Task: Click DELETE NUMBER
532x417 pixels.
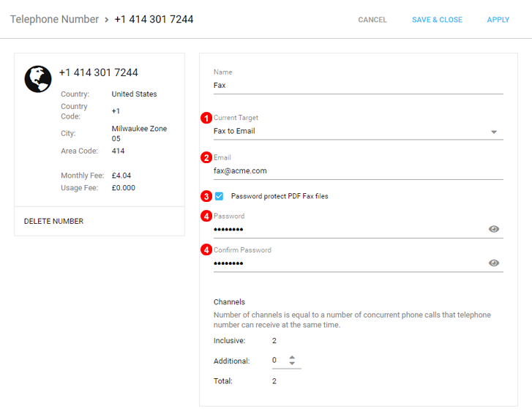Action: click(x=53, y=221)
